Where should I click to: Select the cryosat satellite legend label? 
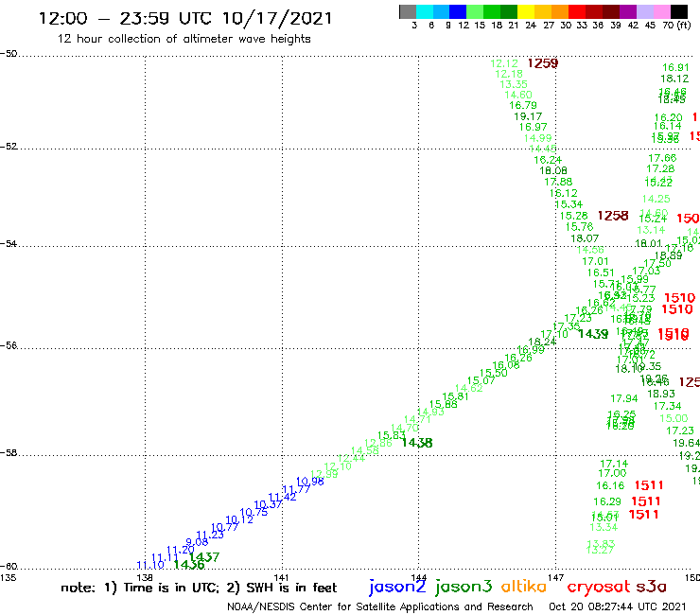coord(598,587)
